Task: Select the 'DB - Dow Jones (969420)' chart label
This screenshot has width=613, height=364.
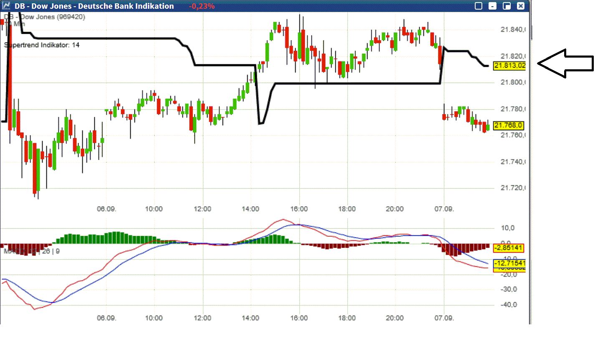Action: click(x=45, y=17)
